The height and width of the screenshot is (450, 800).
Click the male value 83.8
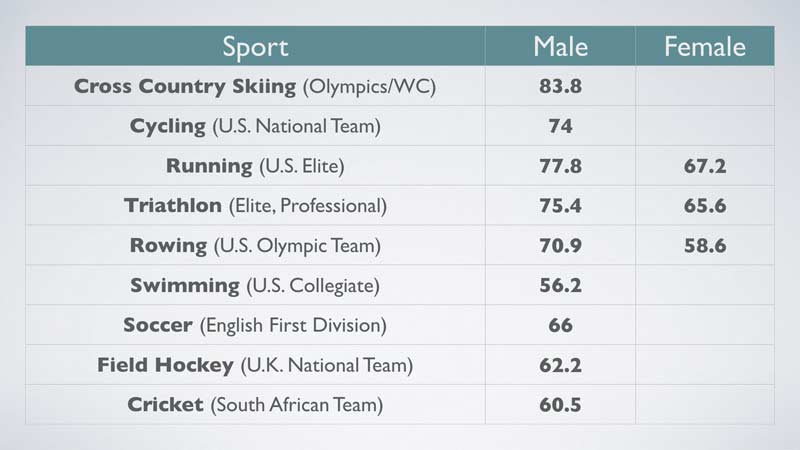[560, 86]
